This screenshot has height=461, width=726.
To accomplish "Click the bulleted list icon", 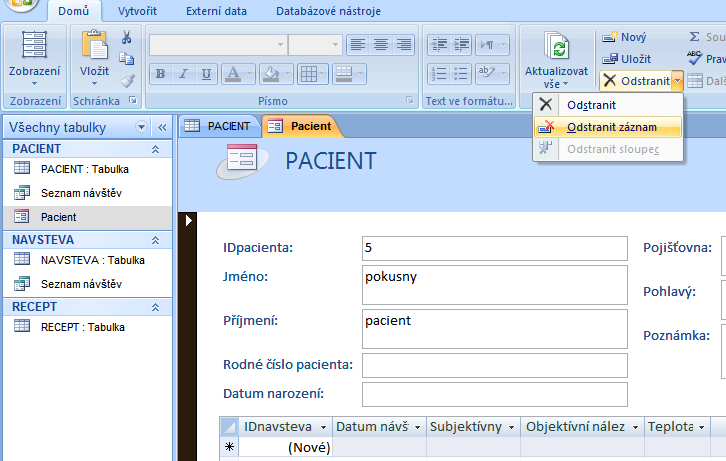I will click(x=461, y=74).
